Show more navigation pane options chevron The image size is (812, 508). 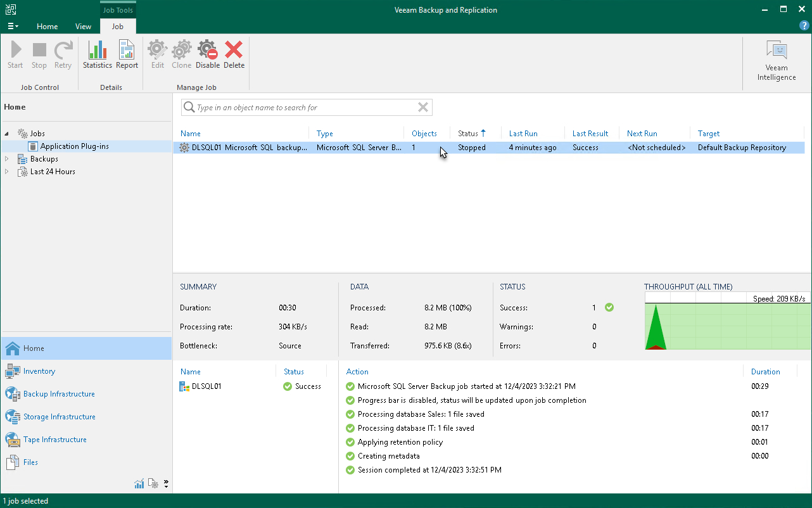point(166,484)
